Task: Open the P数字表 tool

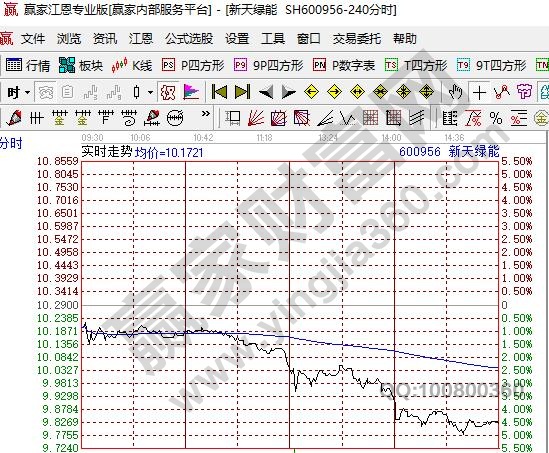Action: pos(344,65)
